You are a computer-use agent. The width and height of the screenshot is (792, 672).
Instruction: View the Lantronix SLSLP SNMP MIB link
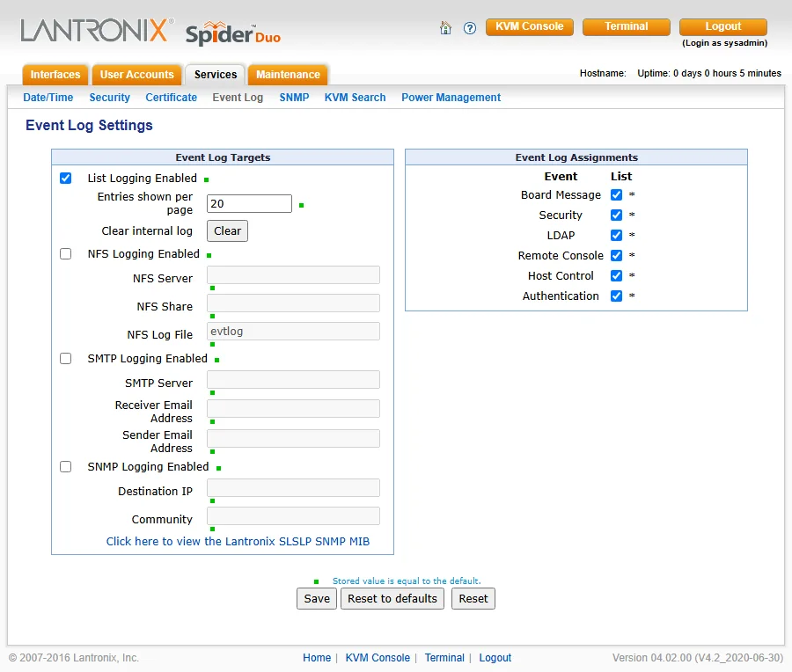coord(238,541)
